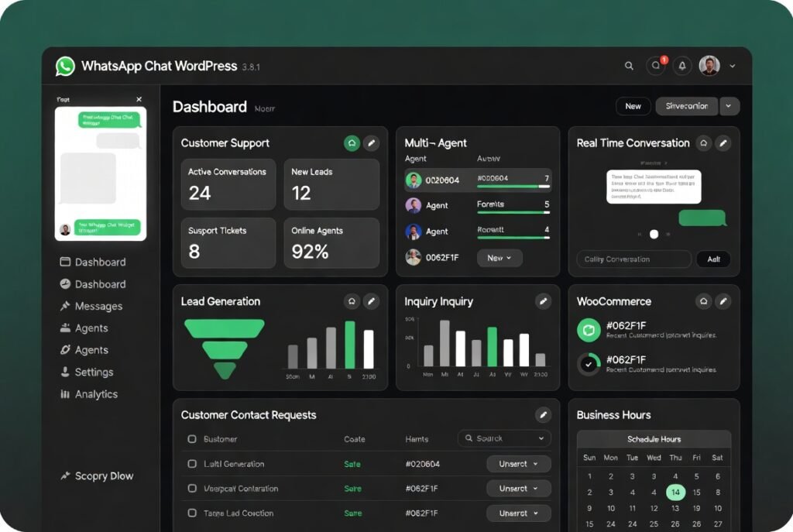Open the Active Conversations 24 tile
The height and width of the screenshot is (532, 793).
tap(228, 184)
